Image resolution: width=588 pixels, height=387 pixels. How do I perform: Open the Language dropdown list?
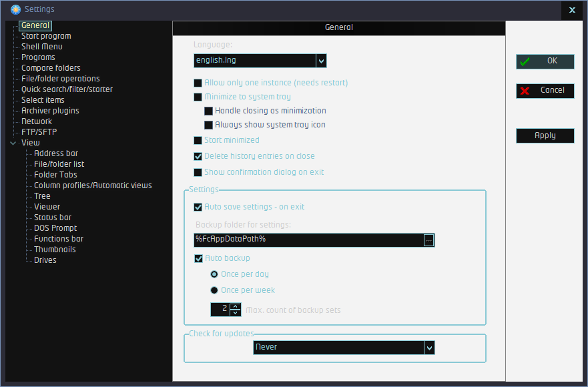(321, 61)
